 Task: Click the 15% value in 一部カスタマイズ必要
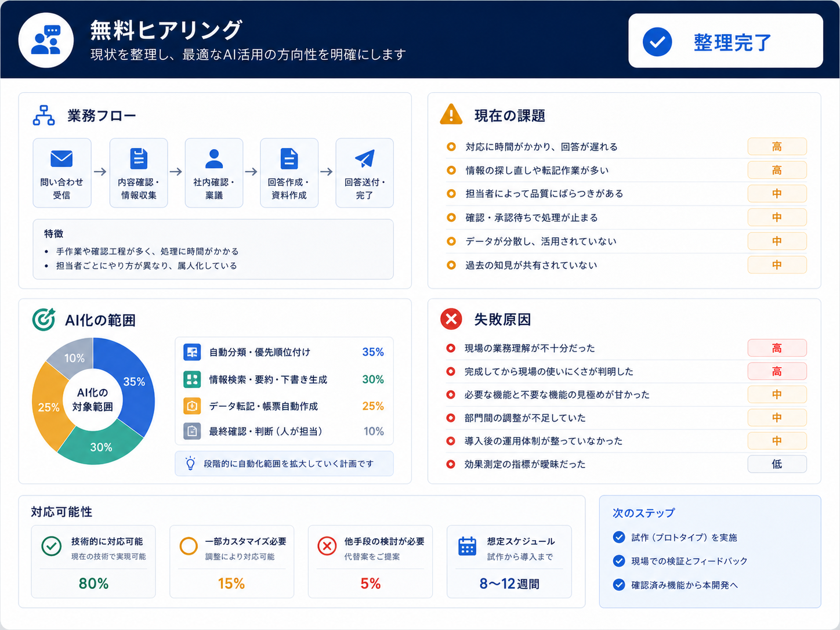coord(231,584)
